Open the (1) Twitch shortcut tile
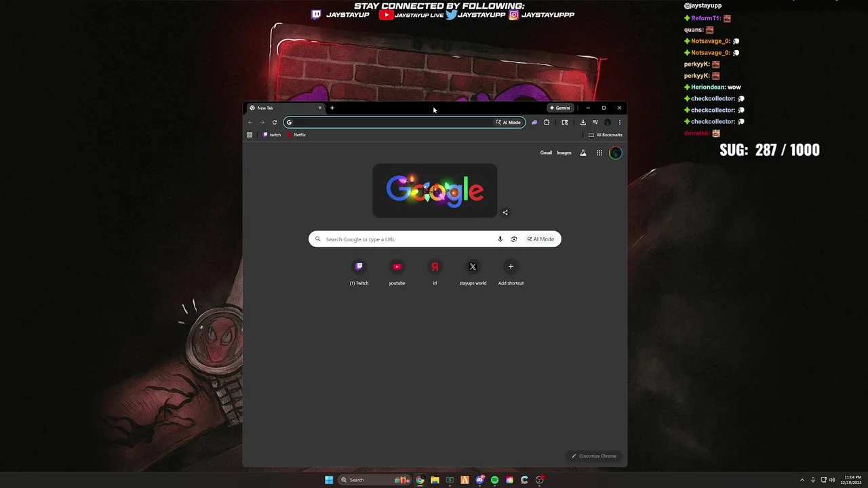 click(359, 272)
